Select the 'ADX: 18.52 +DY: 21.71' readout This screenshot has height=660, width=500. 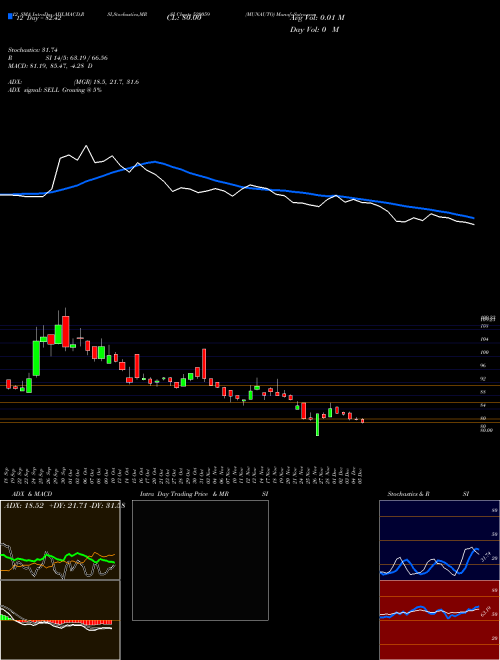pyautogui.click(x=45, y=506)
